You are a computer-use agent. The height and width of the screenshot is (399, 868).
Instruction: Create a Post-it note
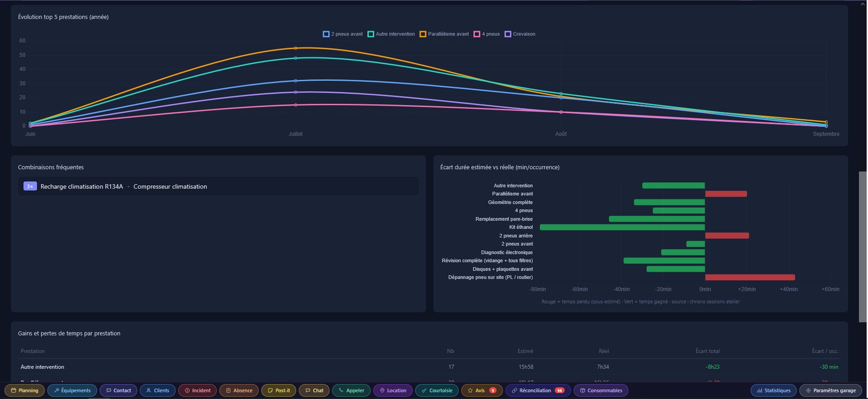[x=279, y=390]
